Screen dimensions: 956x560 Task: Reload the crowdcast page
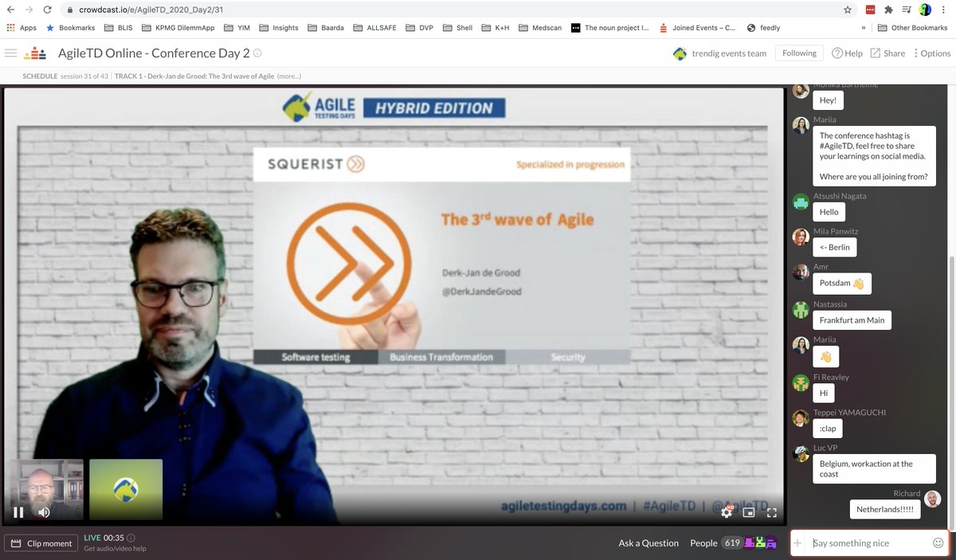[49, 10]
